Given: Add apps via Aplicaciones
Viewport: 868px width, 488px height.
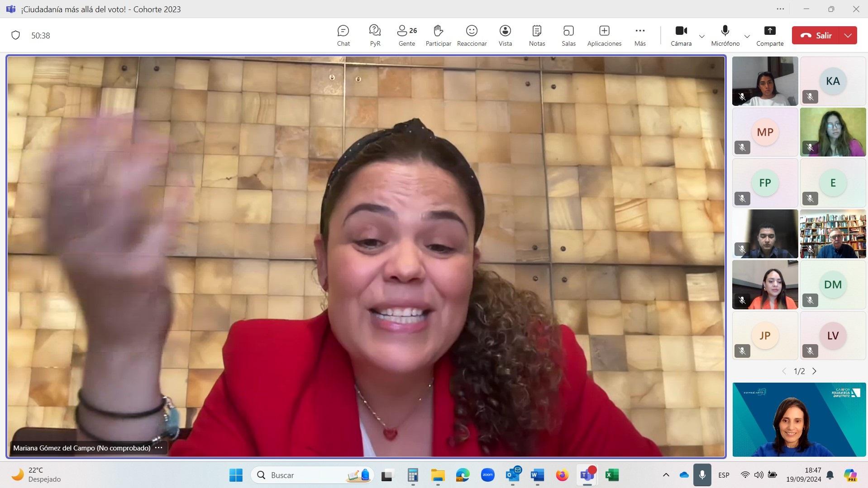Looking at the screenshot, I should pyautogui.click(x=604, y=35).
